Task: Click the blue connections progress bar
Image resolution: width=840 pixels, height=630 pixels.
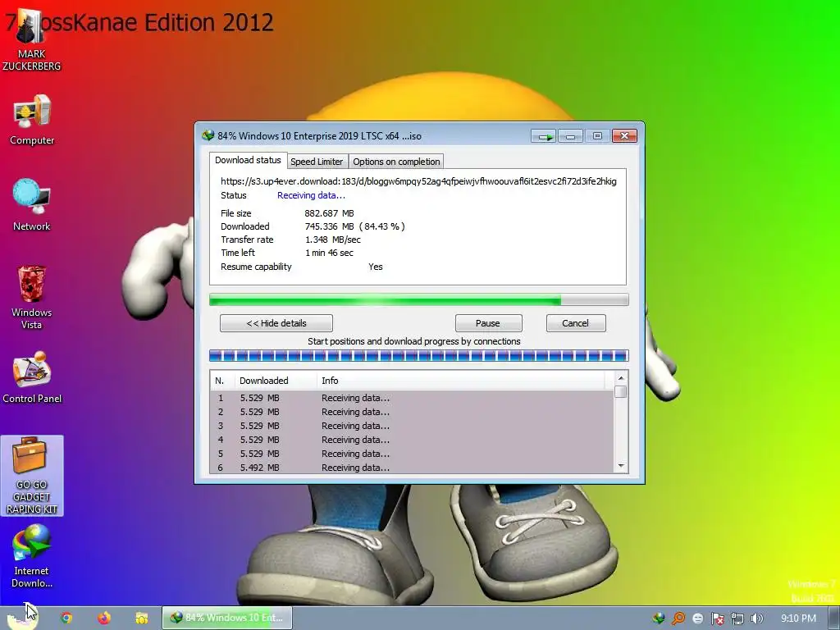Action: coord(419,356)
